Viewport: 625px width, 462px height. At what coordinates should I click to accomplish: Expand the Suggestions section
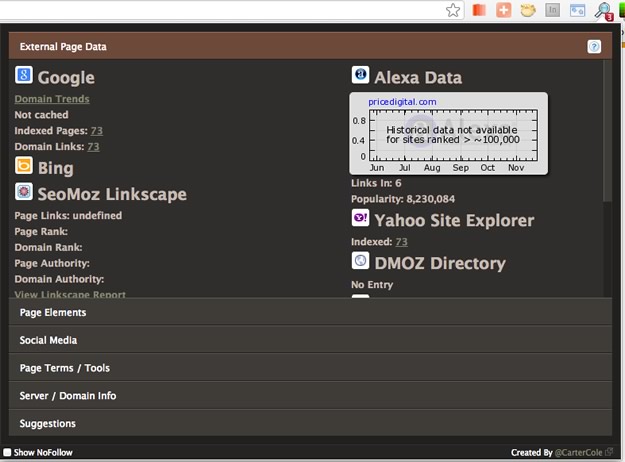(x=310, y=423)
